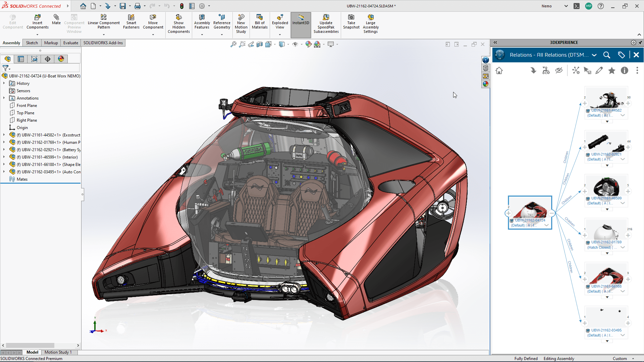Screen dimensions: 644x362
Task: Open ConfigurationManager tab icon
Action: click(34, 59)
